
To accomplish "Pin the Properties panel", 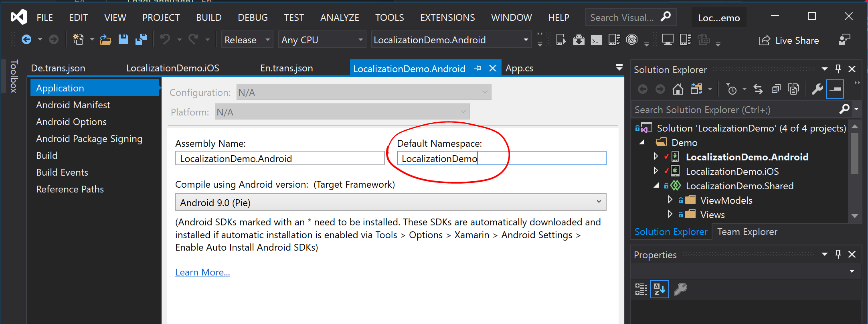I will [838, 254].
